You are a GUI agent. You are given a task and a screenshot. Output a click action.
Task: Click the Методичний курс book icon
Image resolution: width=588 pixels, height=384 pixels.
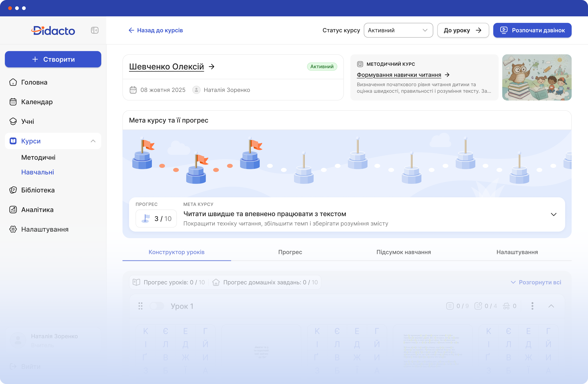point(360,64)
